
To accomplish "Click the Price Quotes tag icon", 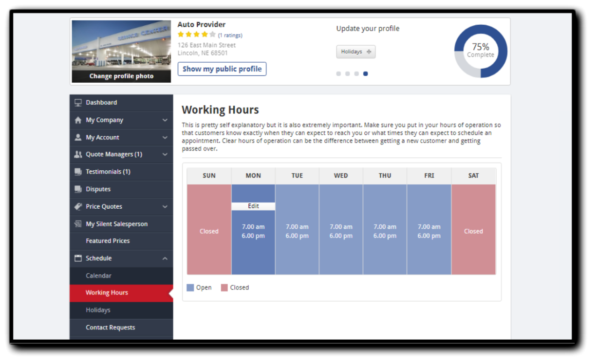I will pyautogui.click(x=78, y=207).
